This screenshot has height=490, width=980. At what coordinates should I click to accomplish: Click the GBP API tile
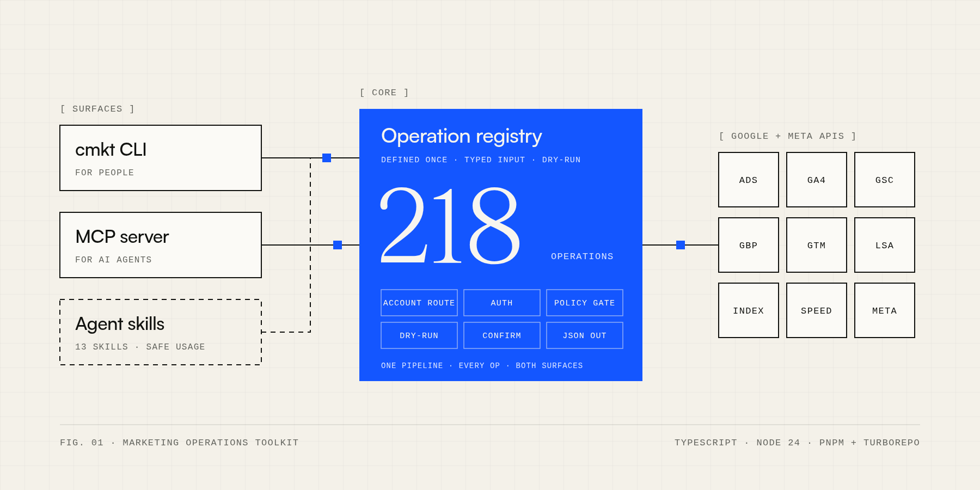click(x=749, y=245)
